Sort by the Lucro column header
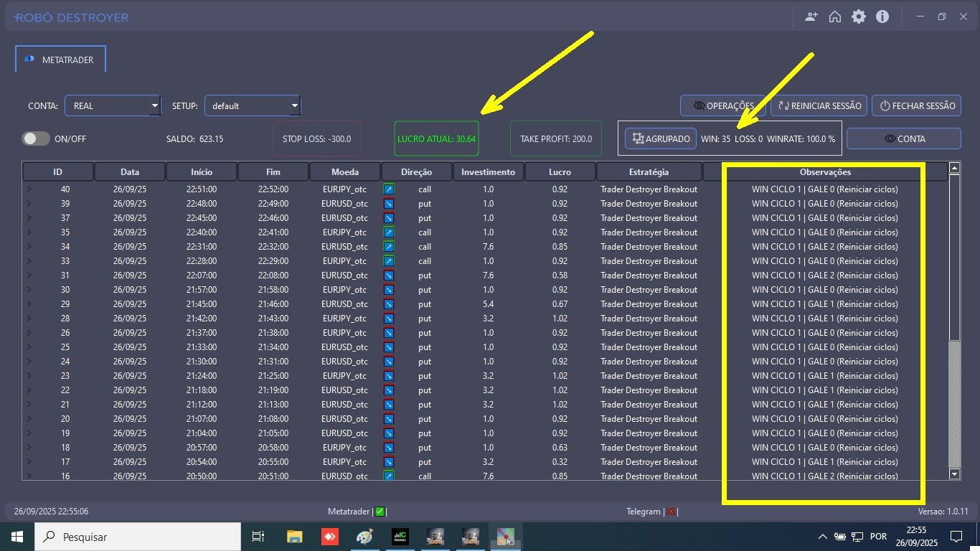The image size is (980, 551). click(x=560, y=172)
